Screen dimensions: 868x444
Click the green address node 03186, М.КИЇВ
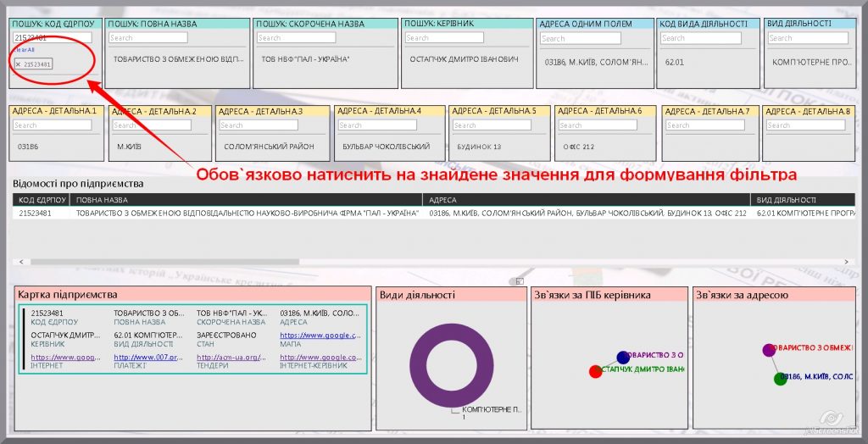(781, 379)
